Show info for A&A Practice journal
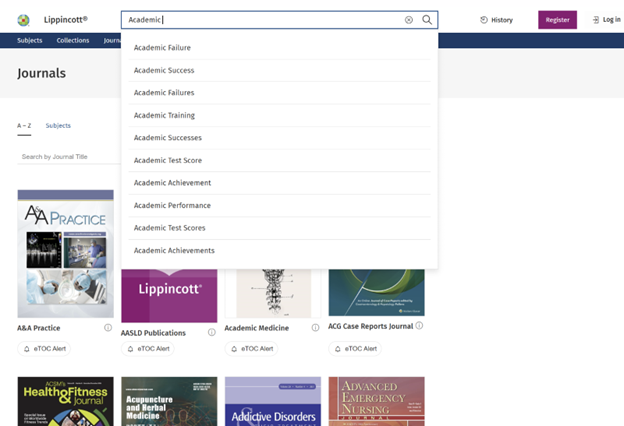 (108, 327)
